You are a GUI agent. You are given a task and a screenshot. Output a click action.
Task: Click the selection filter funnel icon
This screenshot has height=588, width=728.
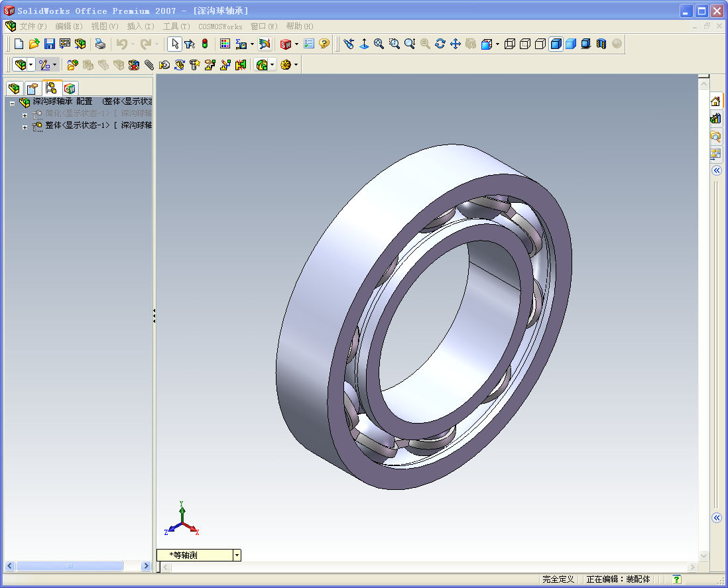coord(190,44)
